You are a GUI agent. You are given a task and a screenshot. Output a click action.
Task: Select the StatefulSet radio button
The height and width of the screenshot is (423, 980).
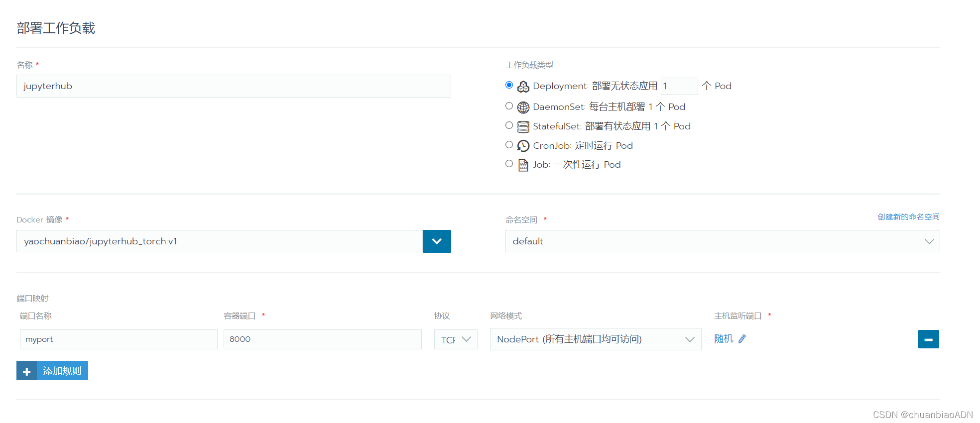pos(509,125)
